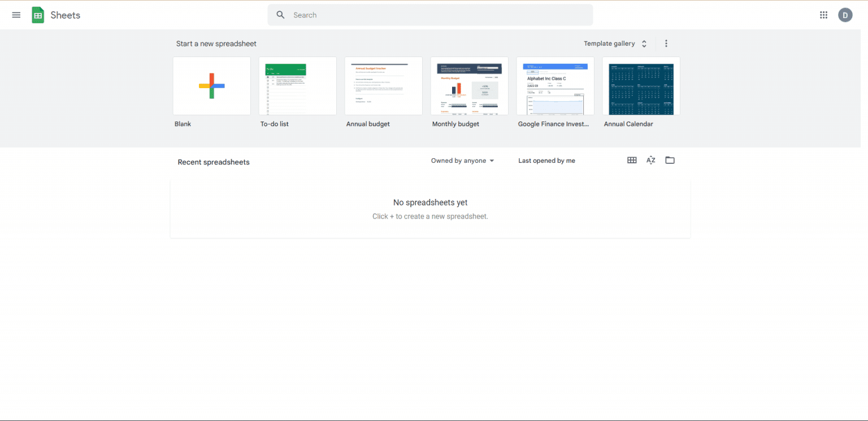Open the Google apps grid launcher

823,15
